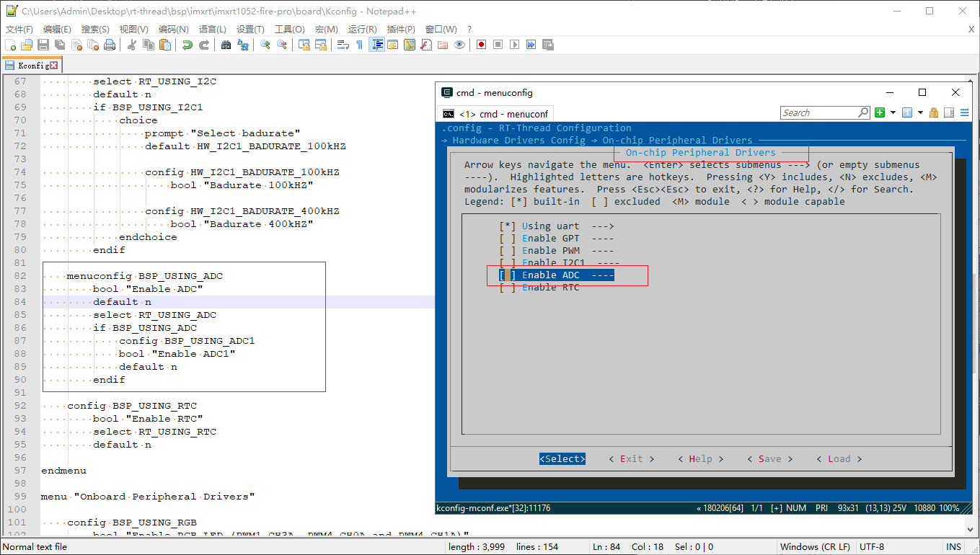Toggle the Enable GPT checkbox
The image size is (980, 555).
click(508, 239)
